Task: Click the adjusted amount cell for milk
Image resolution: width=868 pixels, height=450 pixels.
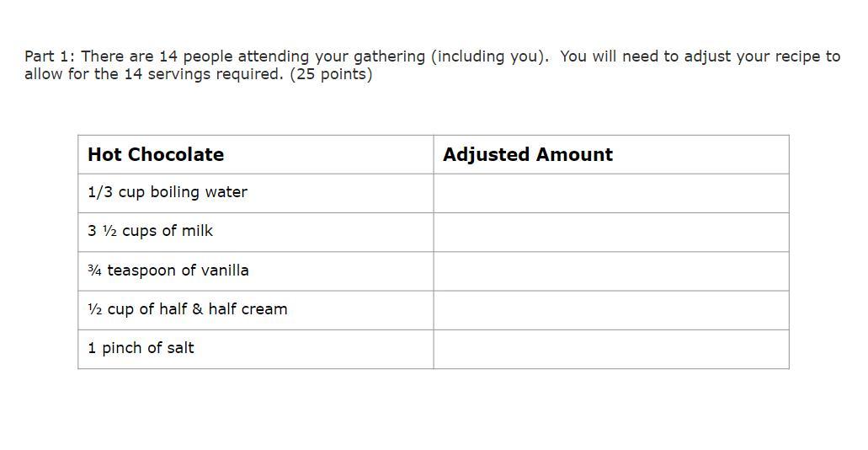Action: pyautogui.click(x=611, y=233)
